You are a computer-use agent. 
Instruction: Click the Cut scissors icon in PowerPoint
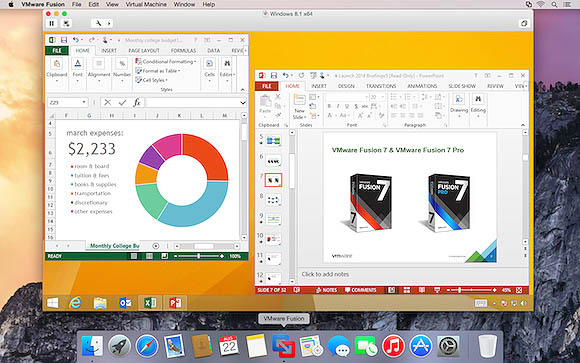click(x=278, y=97)
